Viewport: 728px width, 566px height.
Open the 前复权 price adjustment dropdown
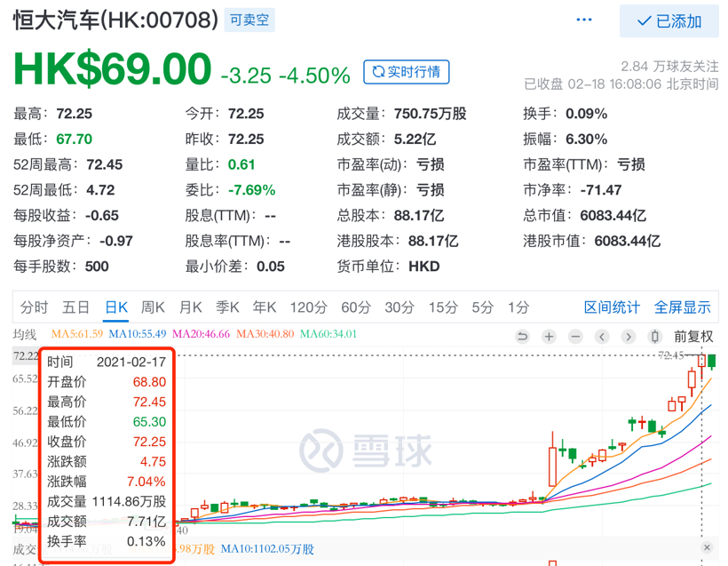693,337
